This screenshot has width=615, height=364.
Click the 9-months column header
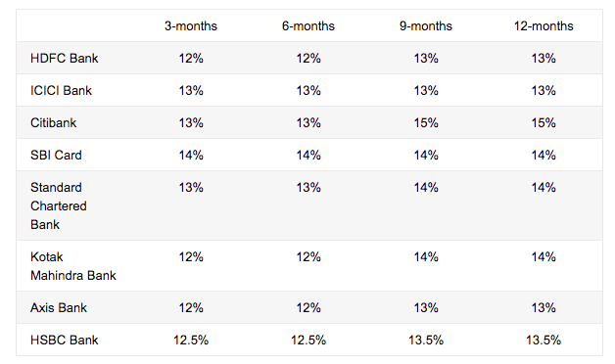[426, 26]
